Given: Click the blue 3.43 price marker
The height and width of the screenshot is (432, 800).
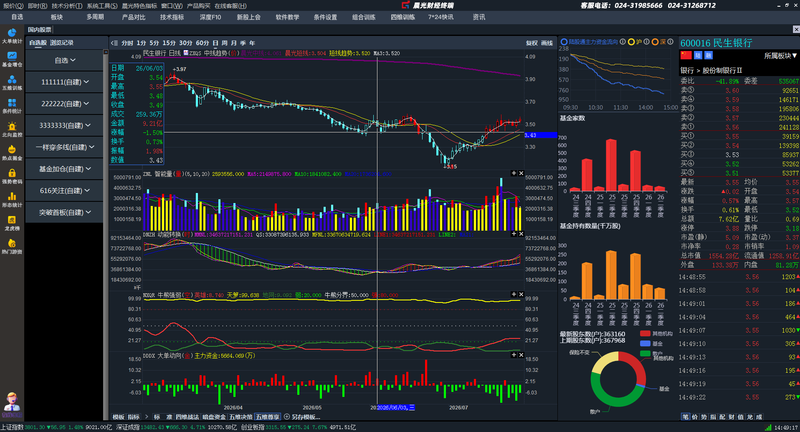Looking at the screenshot, I should 540,135.
